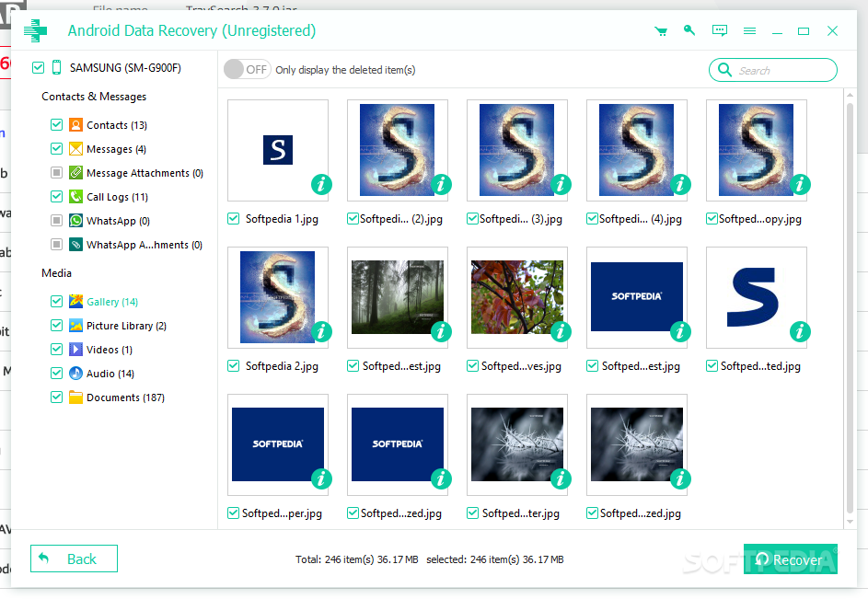
Task: Deselect the Softpedia 1.jpg file checkbox
Action: click(x=234, y=219)
